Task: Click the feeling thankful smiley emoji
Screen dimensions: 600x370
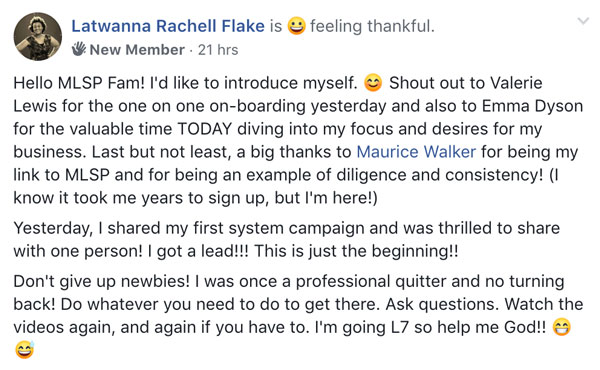Action: pos(296,26)
